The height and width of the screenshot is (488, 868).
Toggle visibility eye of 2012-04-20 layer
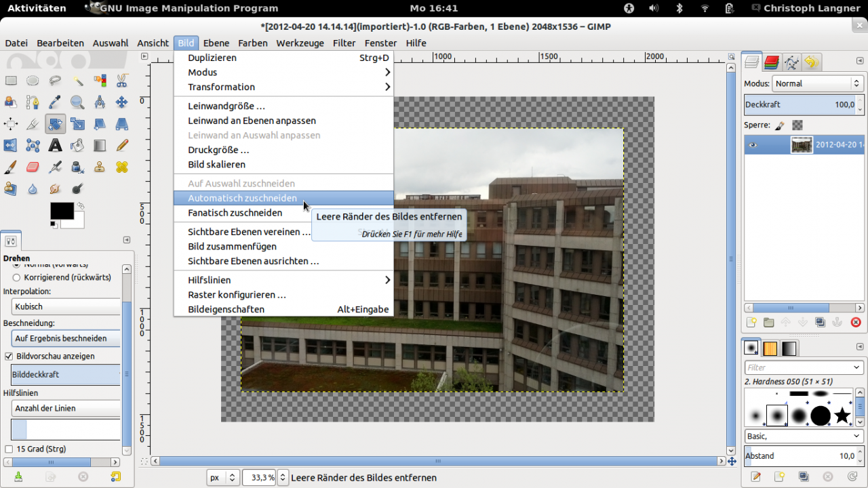(x=752, y=145)
